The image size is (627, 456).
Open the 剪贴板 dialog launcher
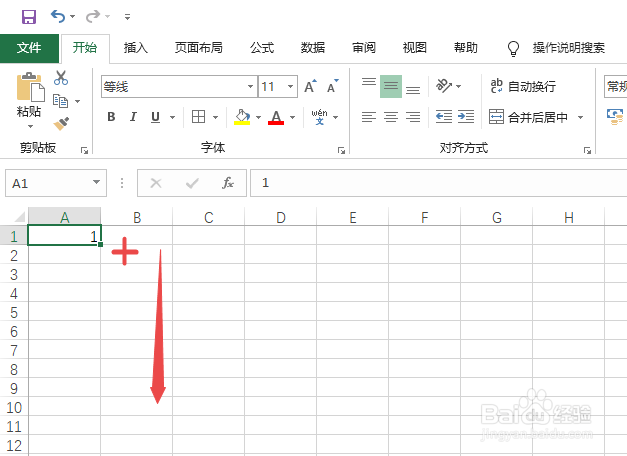pyautogui.click(x=84, y=150)
